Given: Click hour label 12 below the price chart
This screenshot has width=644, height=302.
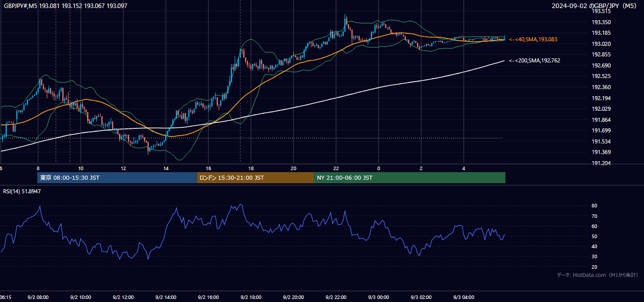Looking at the screenshot, I should (123, 168).
